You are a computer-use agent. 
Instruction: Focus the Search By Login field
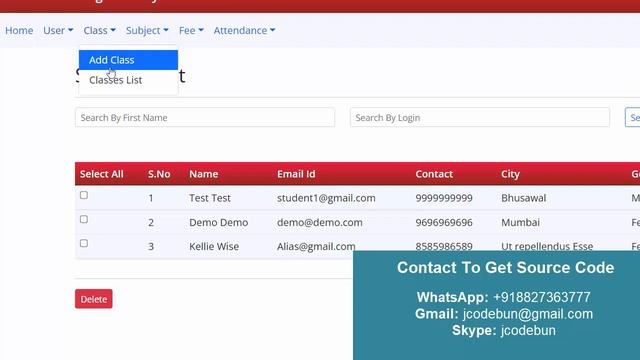pyautogui.click(x=480, y=118)
